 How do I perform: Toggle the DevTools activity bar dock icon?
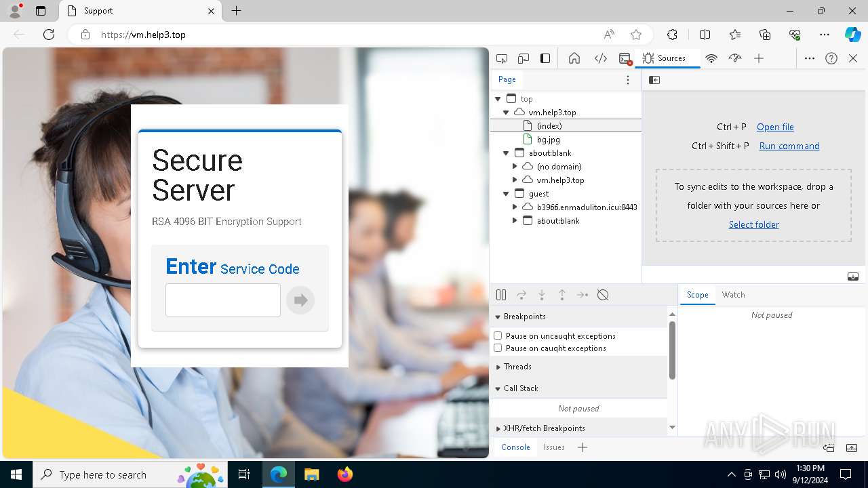point(545,58)
